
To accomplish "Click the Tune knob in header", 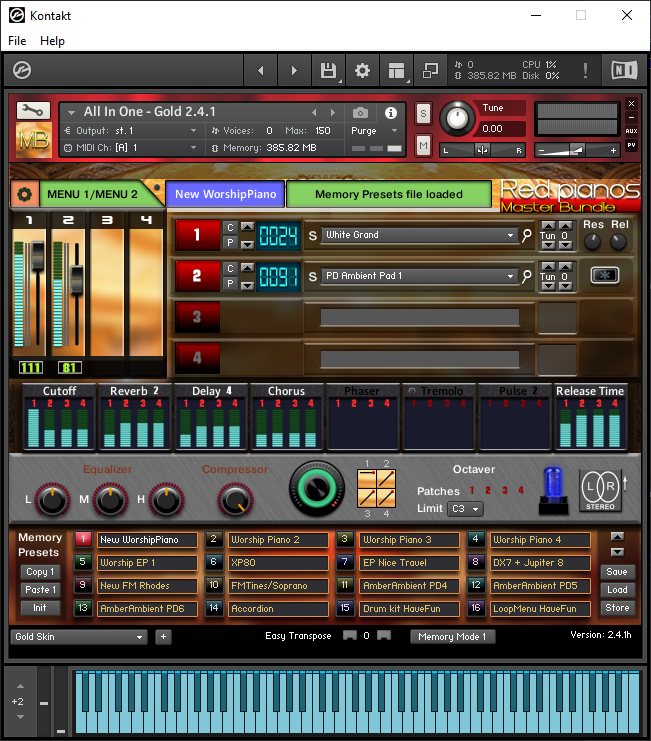I will coord(457,118).
